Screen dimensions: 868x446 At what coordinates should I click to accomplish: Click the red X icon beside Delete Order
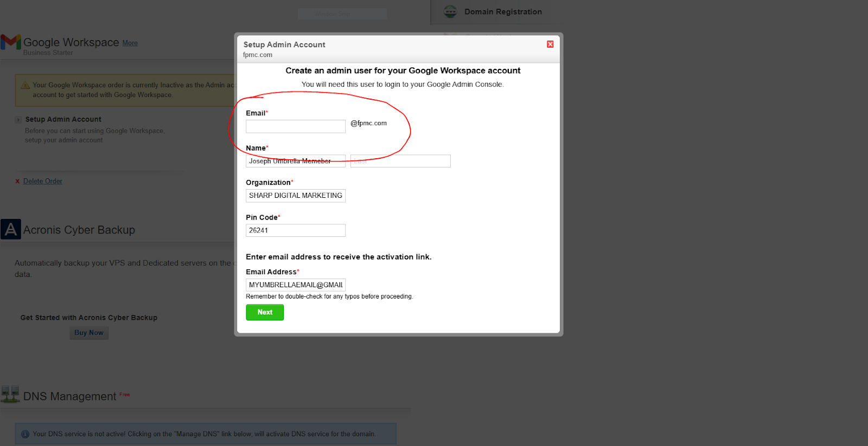pos(17,182)
